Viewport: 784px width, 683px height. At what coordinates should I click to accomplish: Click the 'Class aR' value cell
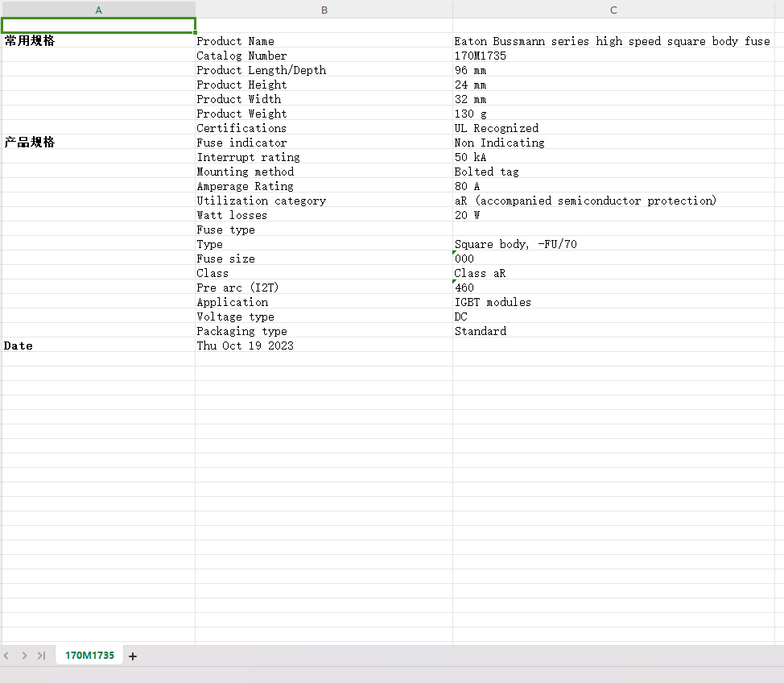[613, 273]
